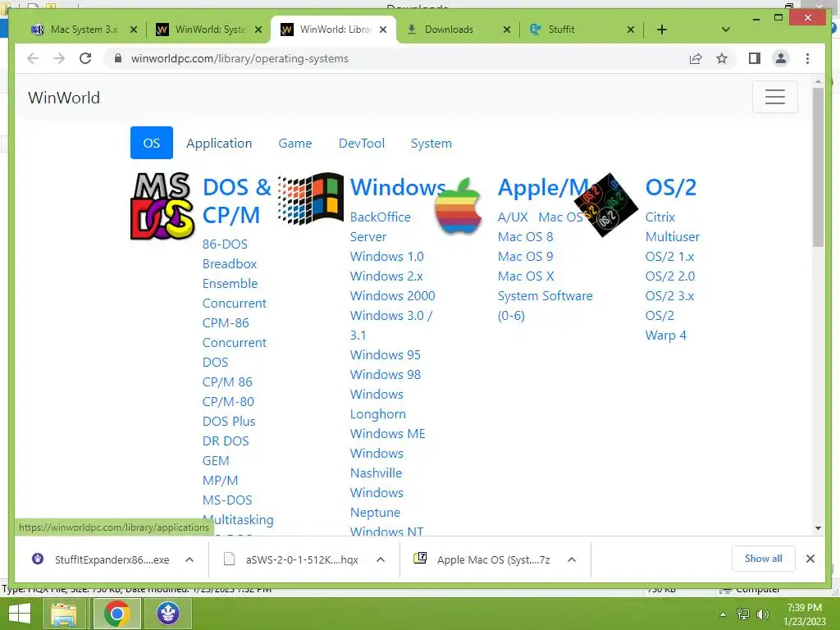Show hidden system tray icons
The height and width of the screenshot is (630, 840).
coord(724,614)
